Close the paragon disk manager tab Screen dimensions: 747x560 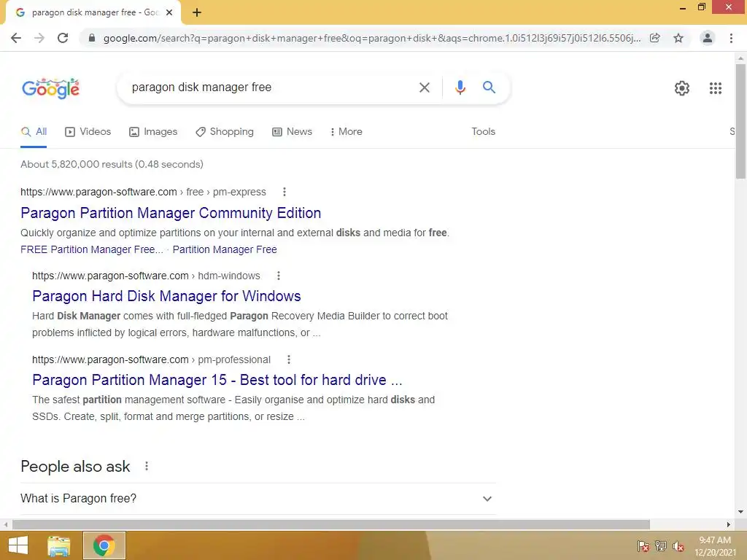[169, 13]
